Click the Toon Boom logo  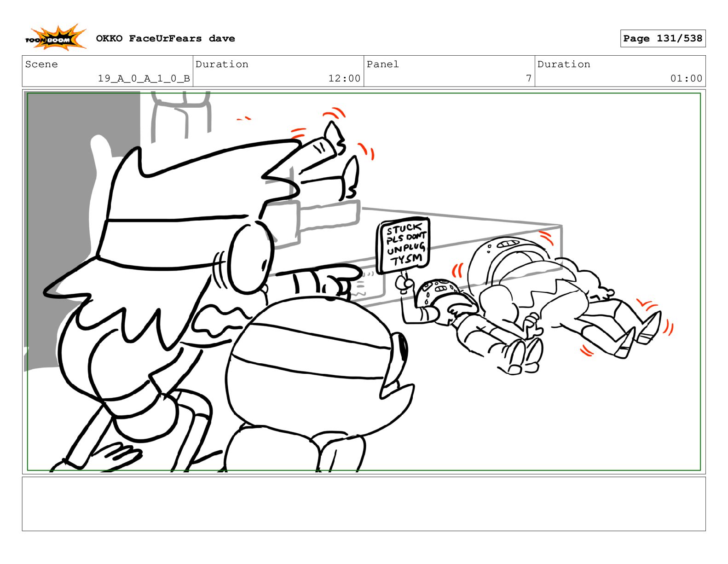(55, 38)
